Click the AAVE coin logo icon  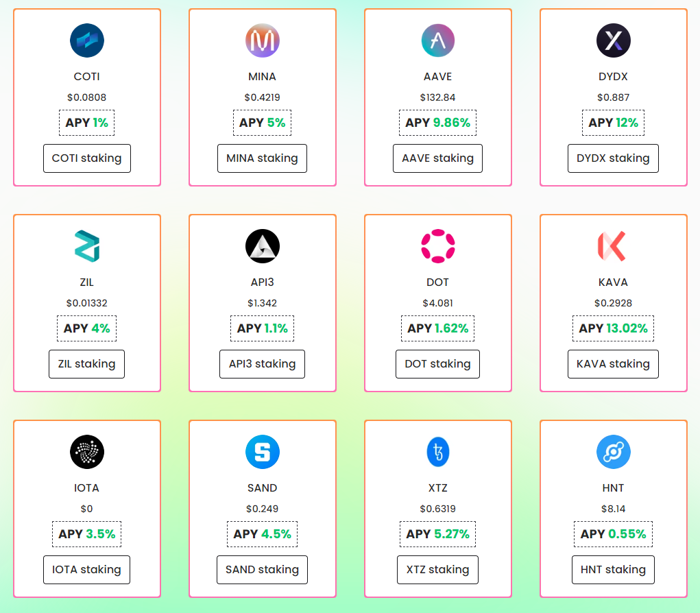click(x=437, y=40)
